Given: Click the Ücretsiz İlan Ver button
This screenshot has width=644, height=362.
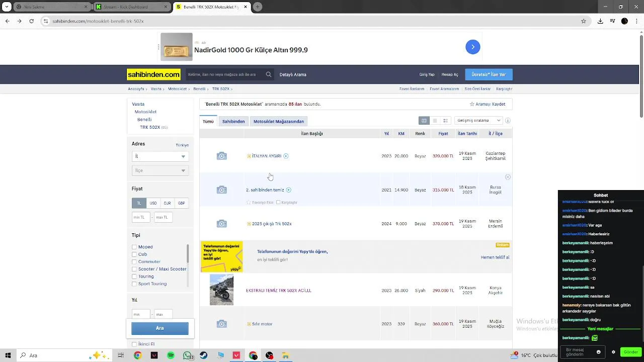Looking at the screenshot, I should coord(489,74).
